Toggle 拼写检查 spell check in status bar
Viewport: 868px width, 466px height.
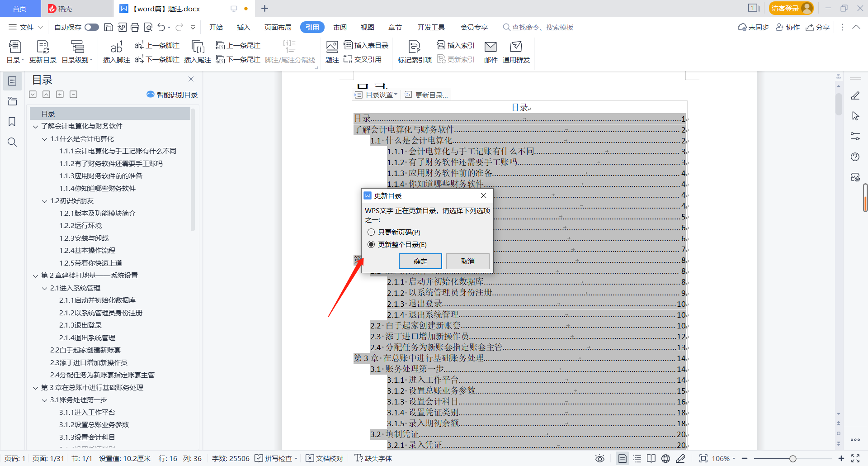click(x=276, y=458)
